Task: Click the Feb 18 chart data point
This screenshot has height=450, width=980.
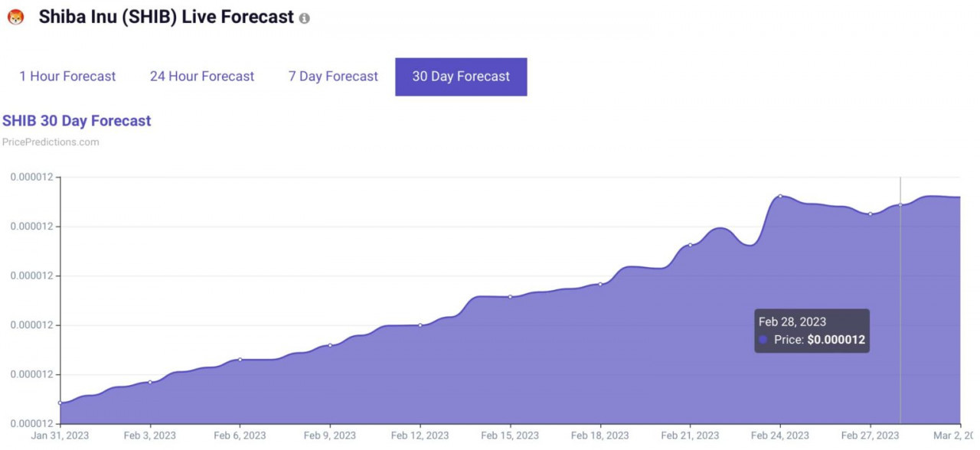Action: [600, 284]
